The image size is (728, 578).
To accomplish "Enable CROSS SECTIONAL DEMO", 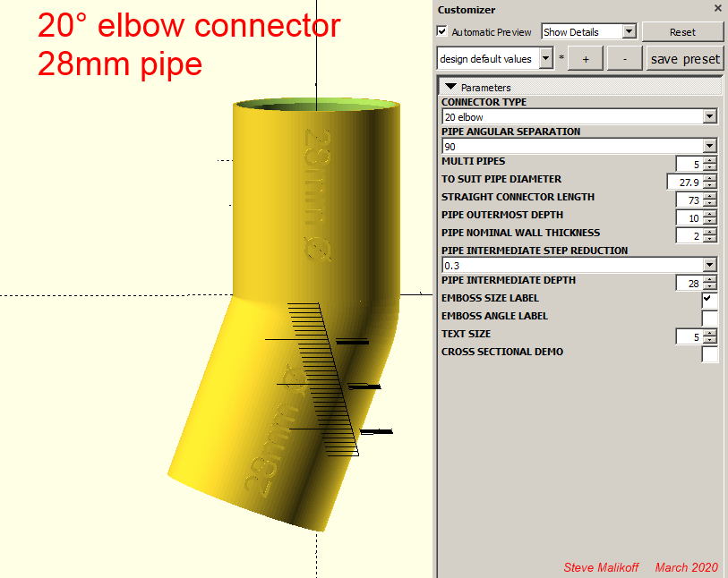I will coord(710,354).
